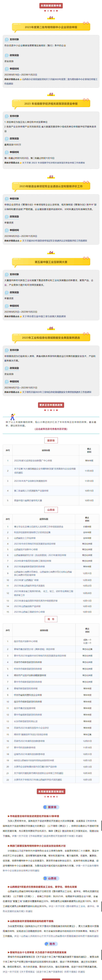
Task: Open entry 运城市2023年度科技创新券申报
Action: (x=29, y=754)
